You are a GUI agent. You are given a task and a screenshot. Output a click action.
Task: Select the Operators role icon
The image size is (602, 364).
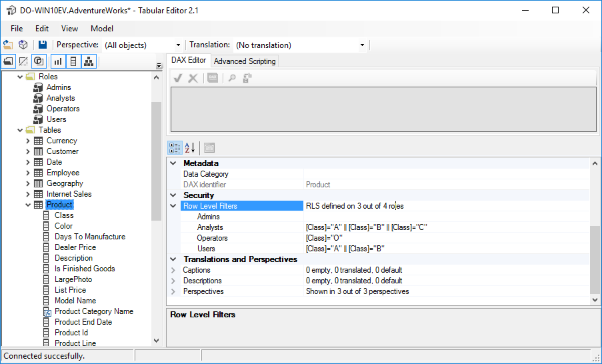coord(38,109)
